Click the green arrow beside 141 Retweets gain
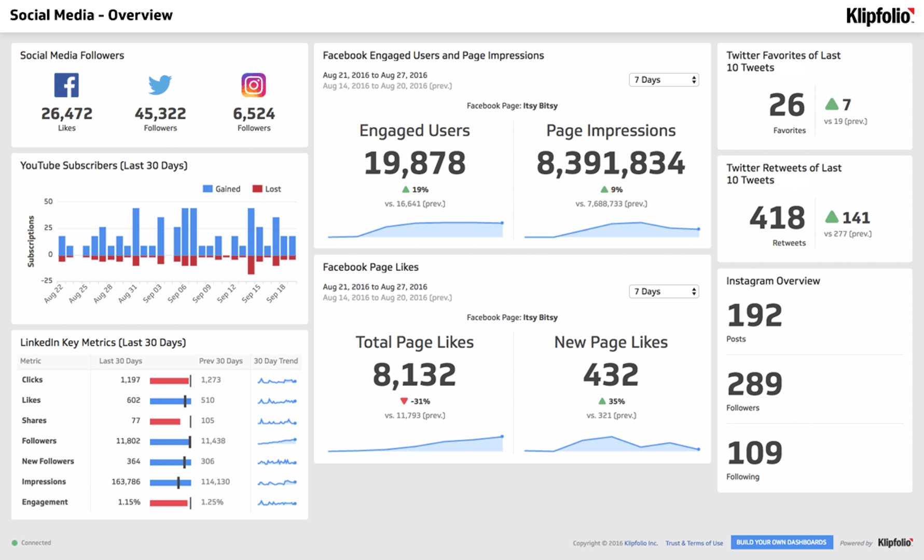 point(833,217)
